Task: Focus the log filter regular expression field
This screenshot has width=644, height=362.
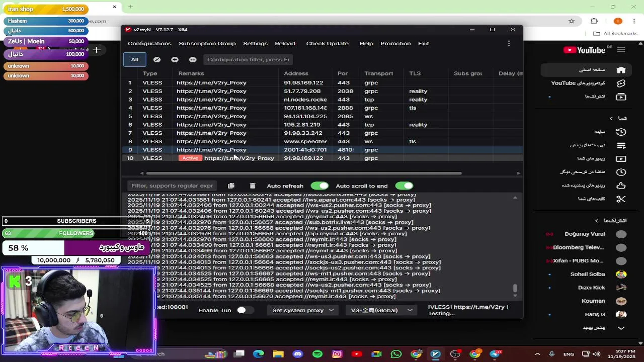Action: coord(172,186)
